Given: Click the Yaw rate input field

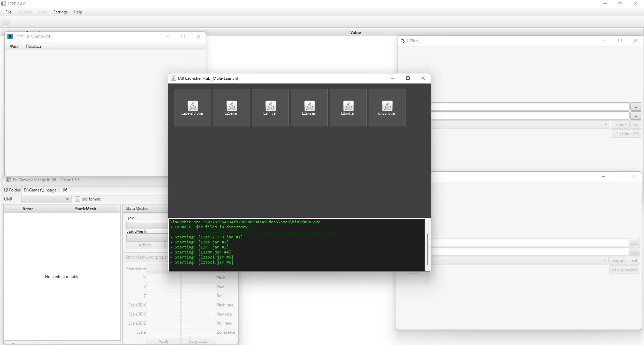Looking at the screenshot, I should [x=199, y=314].
